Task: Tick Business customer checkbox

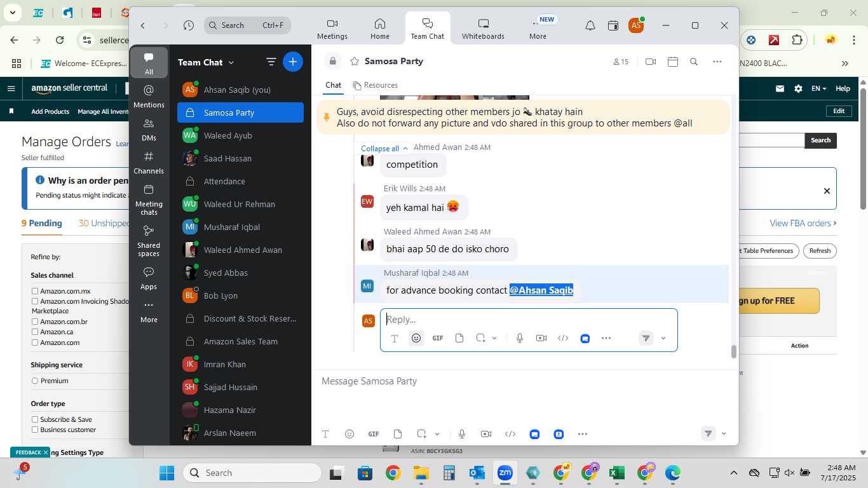Action: (35, 430)
